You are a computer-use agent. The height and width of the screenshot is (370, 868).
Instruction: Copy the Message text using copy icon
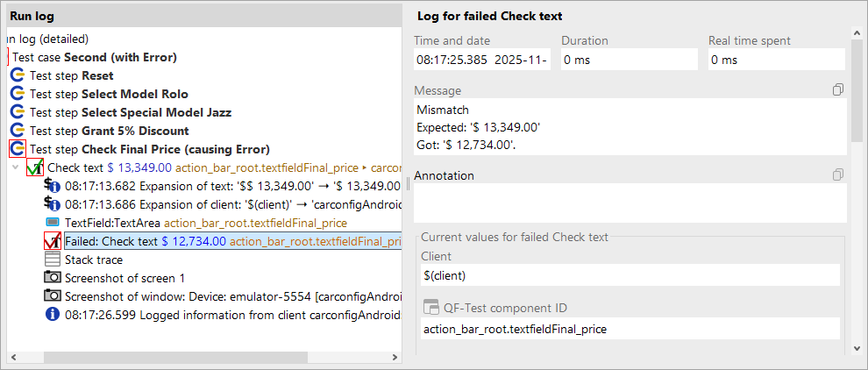[x=838, y=90]
